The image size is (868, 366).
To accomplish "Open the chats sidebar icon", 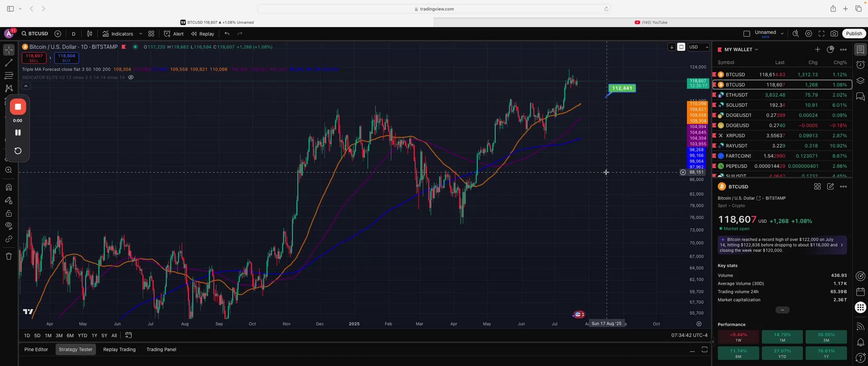I will 860,96.
